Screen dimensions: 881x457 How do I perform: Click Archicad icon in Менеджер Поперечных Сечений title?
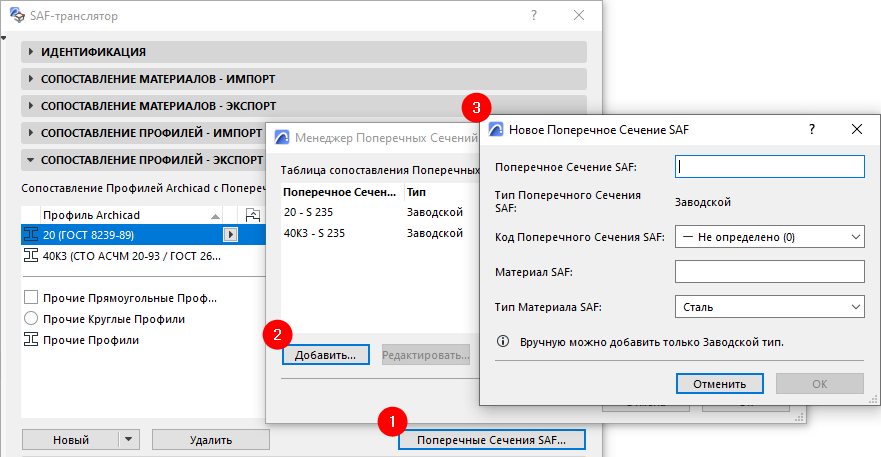[281, 137]
